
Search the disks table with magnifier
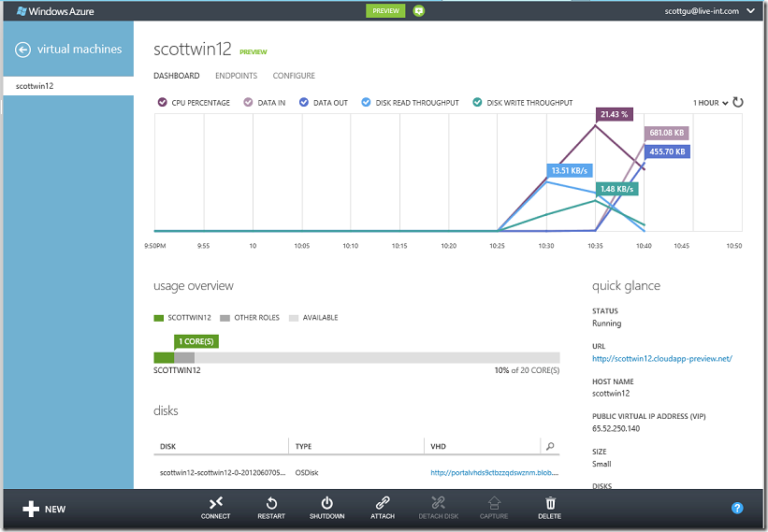pos(550,446)
